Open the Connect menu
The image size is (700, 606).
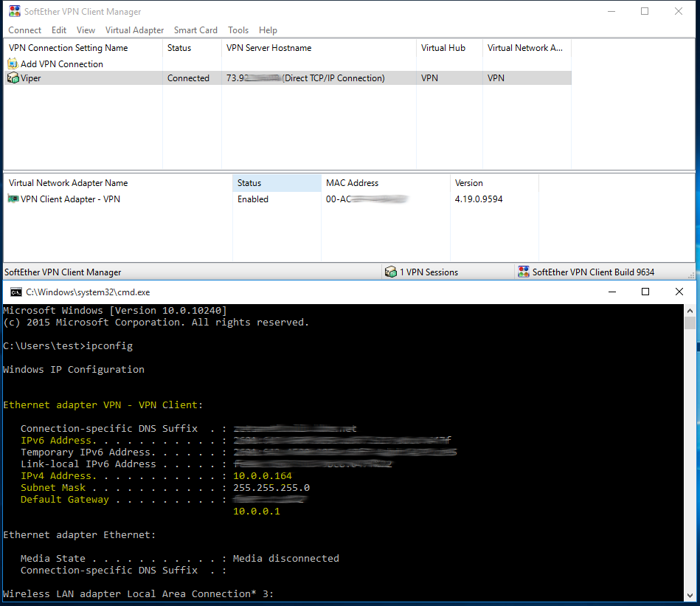pos(24,30)
